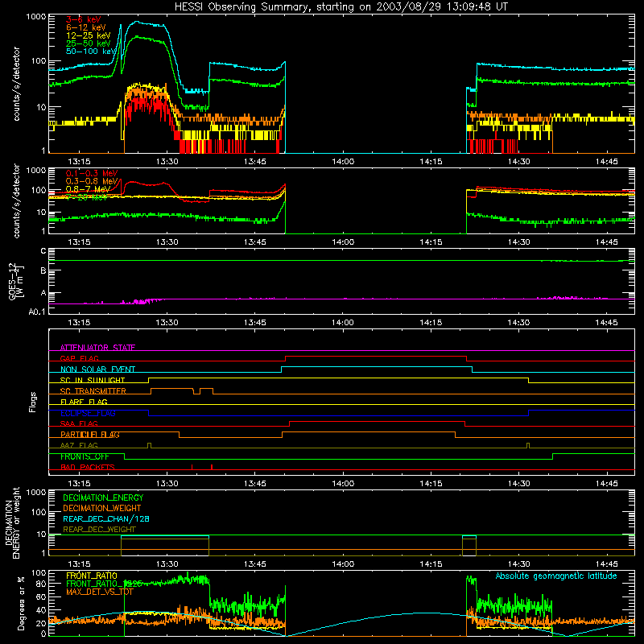Click the NON_SOLAR_EVENT flag label
Viewport: 644px width, 644px height.
pyautogui.click(x=97, y=369)
